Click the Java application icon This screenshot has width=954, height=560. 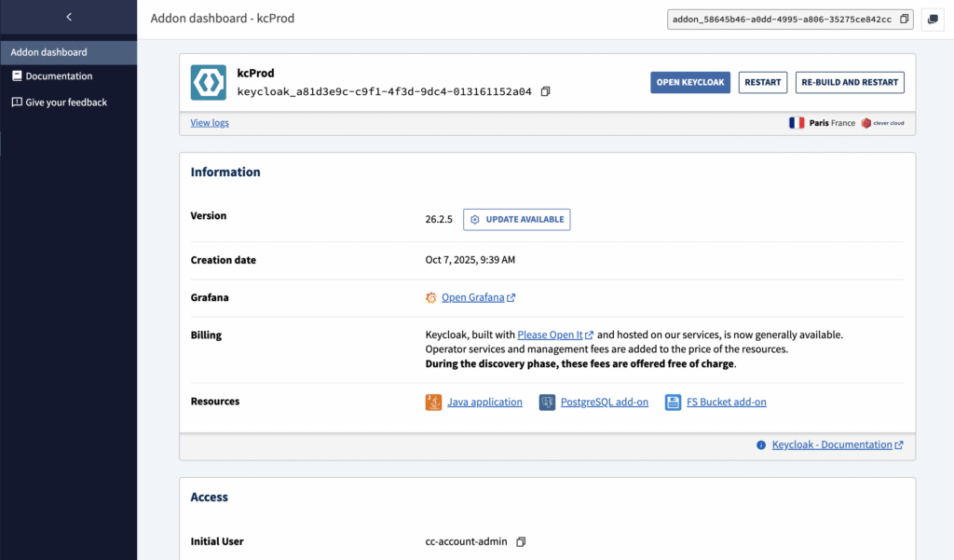tap(433, 403)
